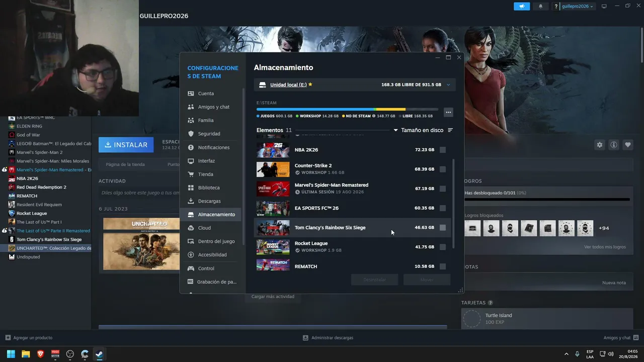Screen dimensions: 644x362
Task: Switch to Big Picture mode via monitor icon
Action: pos(604,6)
